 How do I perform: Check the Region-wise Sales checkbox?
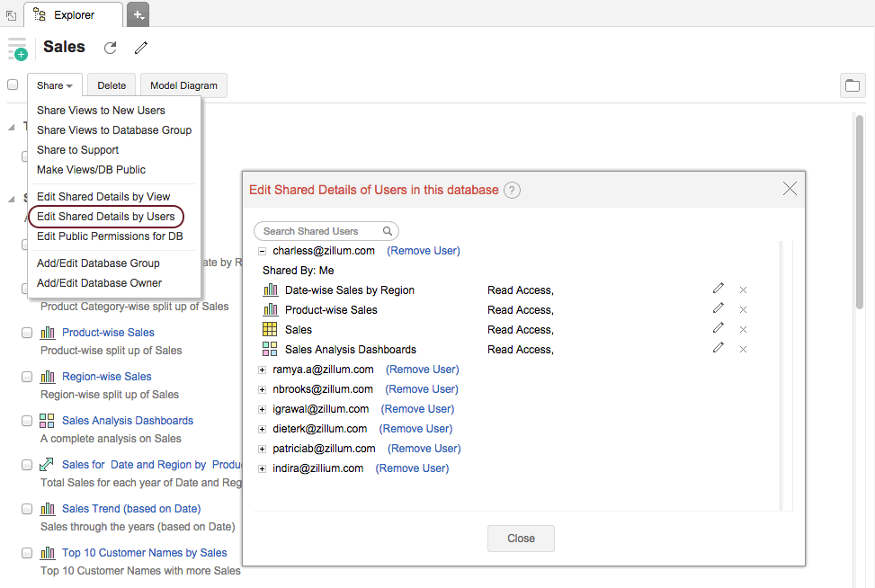(27, 377)
